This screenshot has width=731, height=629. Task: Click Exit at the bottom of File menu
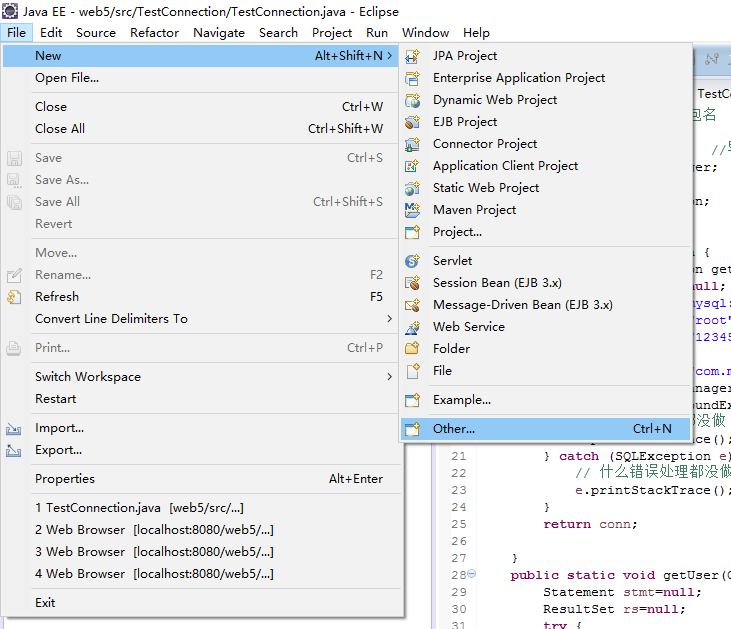45,603
